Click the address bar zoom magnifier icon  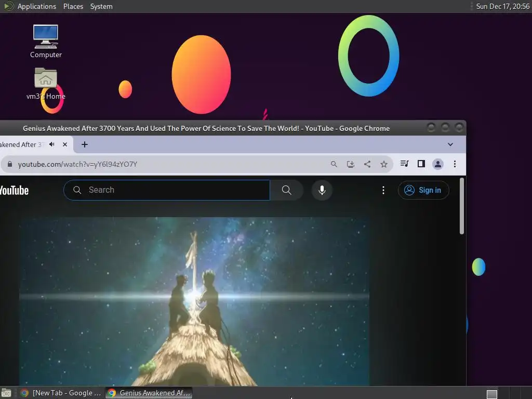click(334, 164)
